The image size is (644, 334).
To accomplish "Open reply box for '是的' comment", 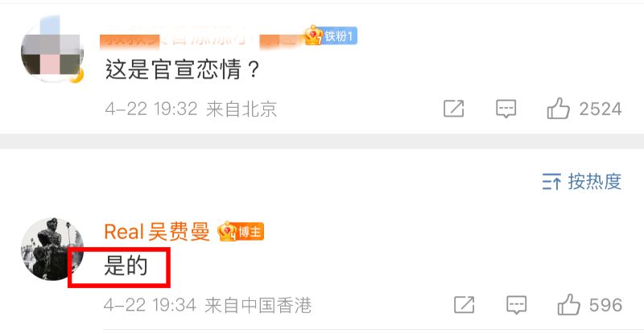I will [516, 305].
